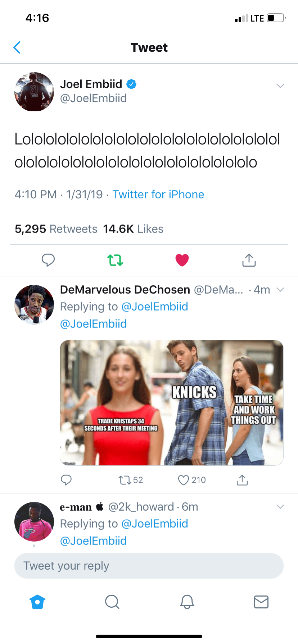This screenshot has height=644, width=298.
Task: Tap the Tweet your reply field
Action: point(149,566)
